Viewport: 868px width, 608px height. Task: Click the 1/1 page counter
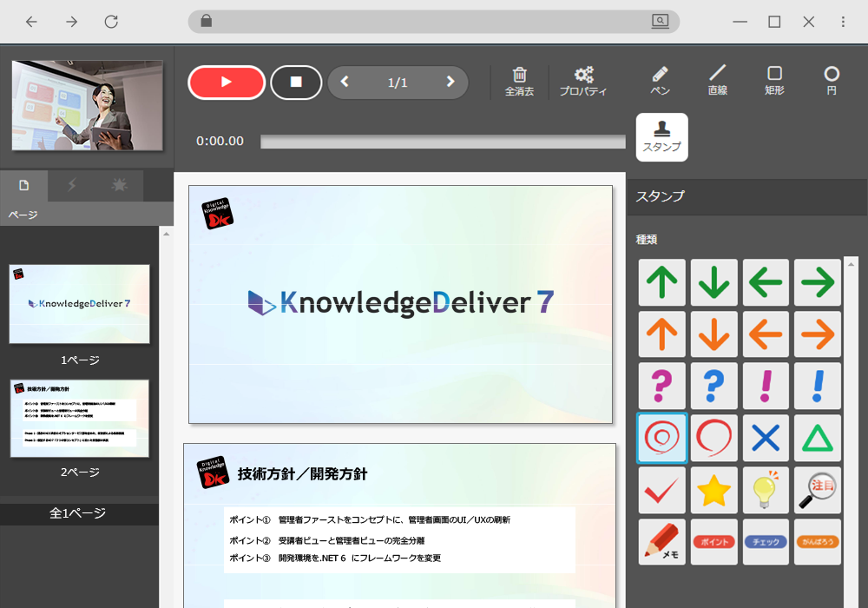[398, 83]
